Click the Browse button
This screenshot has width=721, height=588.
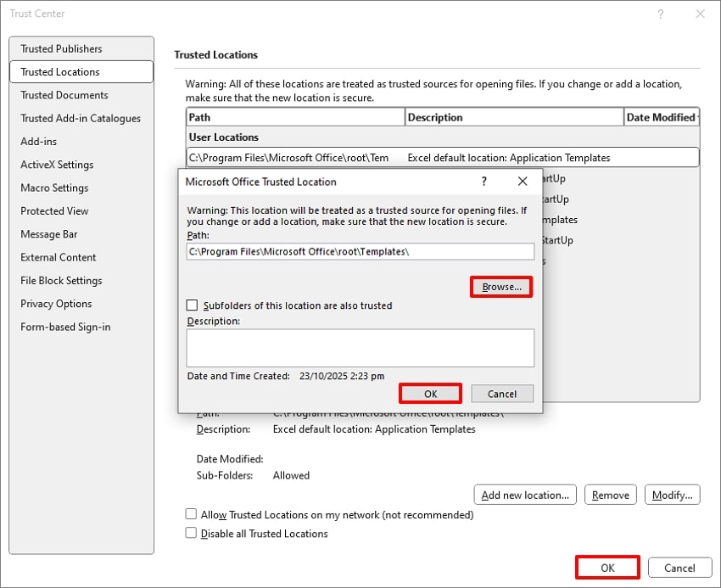(500, 287)
